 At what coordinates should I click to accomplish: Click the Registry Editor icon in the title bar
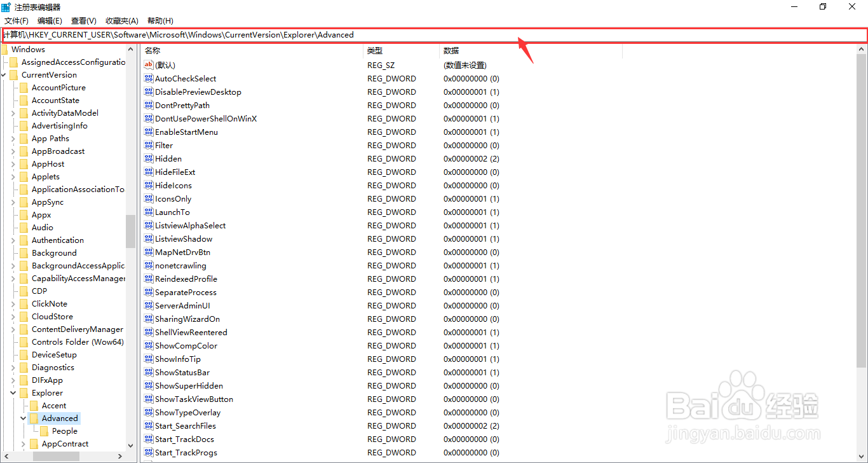pyautogui.click(x=6, y=6)
